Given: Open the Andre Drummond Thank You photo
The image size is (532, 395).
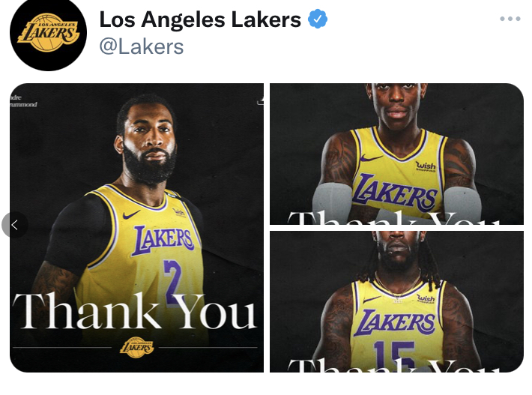Looking at the screenshot, I should click(x=136, y=228).
